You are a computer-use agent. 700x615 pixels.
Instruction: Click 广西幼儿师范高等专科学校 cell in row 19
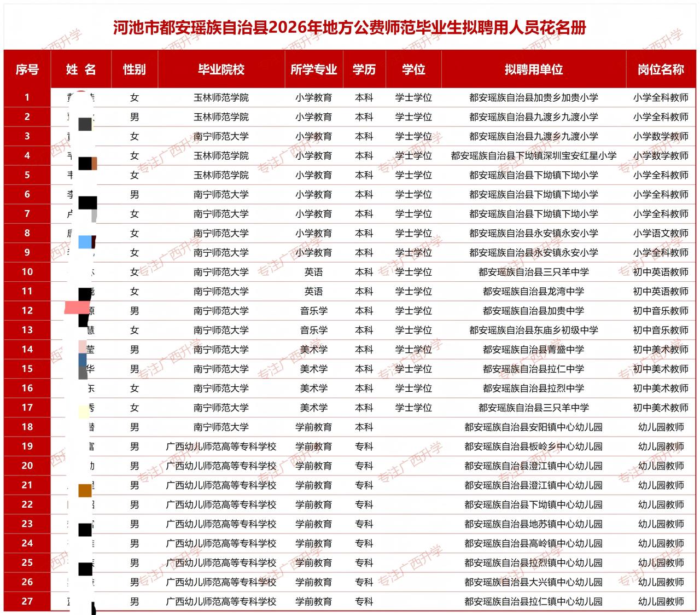221,446
